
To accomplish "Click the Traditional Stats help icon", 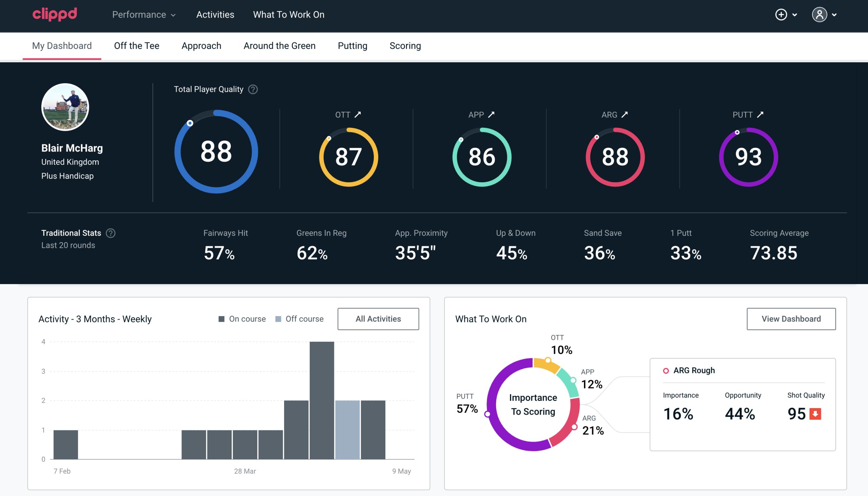I will (x=110, y=233).
